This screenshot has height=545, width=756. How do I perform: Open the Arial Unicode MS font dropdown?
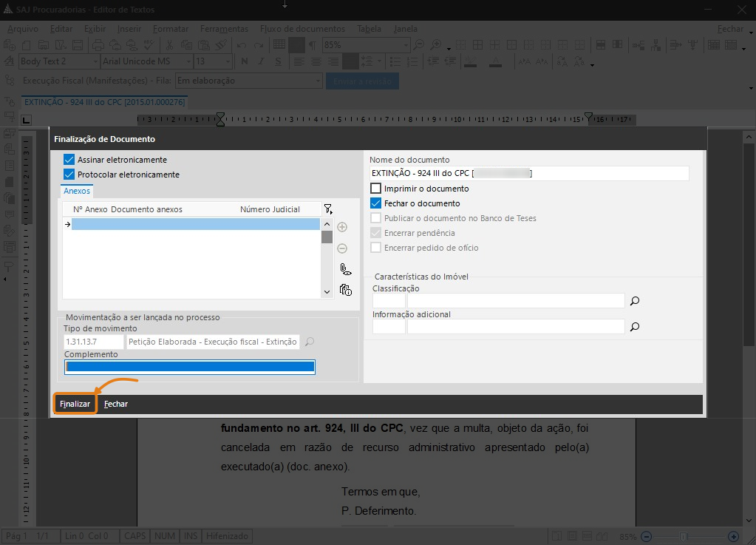pyautogui.click(x=188, y=61)
